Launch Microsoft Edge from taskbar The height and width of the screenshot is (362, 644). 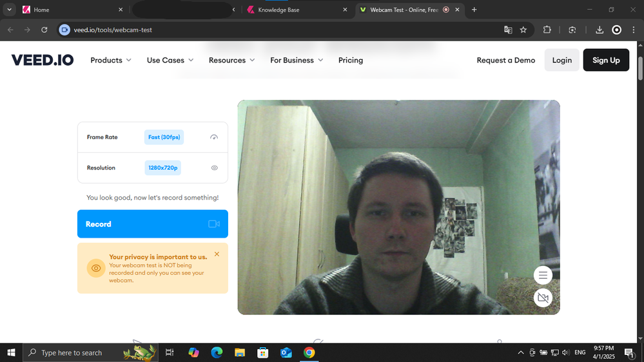pyautogui.click(x=217, y=352)
